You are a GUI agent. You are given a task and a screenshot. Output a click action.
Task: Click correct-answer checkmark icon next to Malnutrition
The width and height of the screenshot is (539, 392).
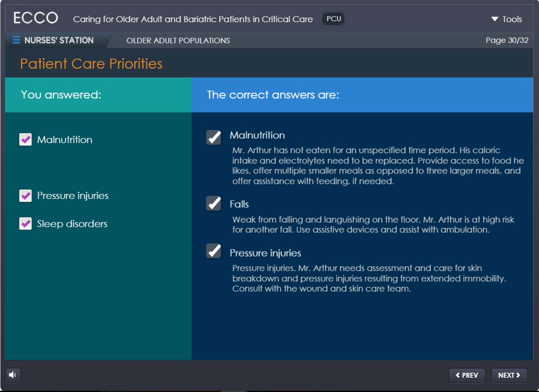coord(214,137)
